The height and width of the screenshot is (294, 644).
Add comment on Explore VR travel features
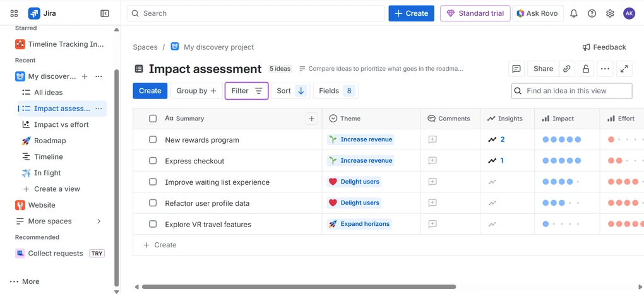click(432, 224)
